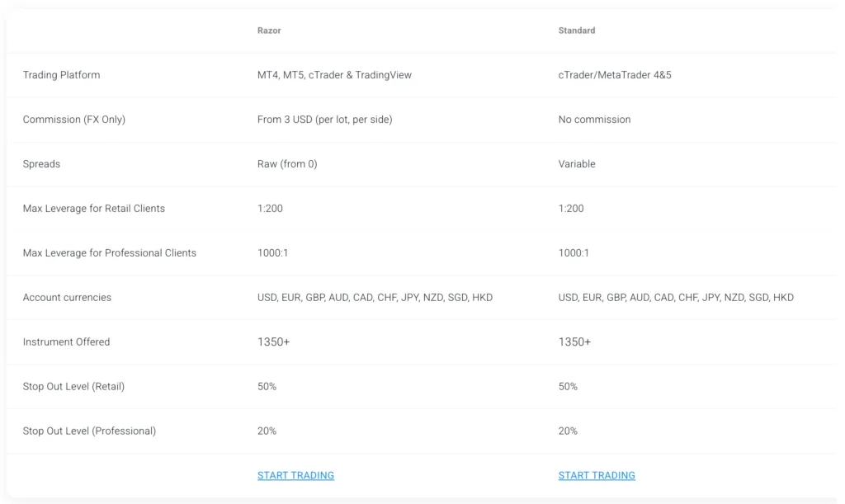
Task: Click 'MT4, MT5, cTrader & TradingView' cell
Action: point(334,75)
